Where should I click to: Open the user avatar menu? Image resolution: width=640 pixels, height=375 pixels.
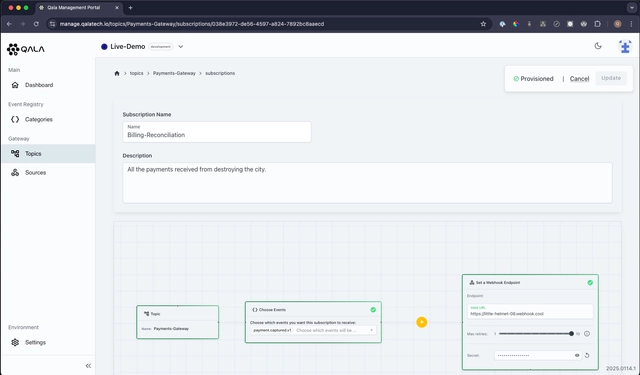pyautogui.click(x=625, y=47)
